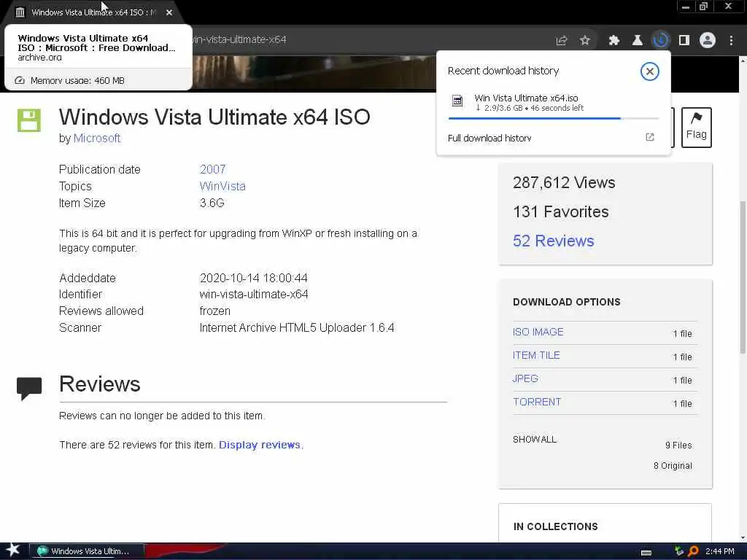Screen dimensions: 747x560
Task: Download the ITEM TILE option
Action: click(536, 355)
